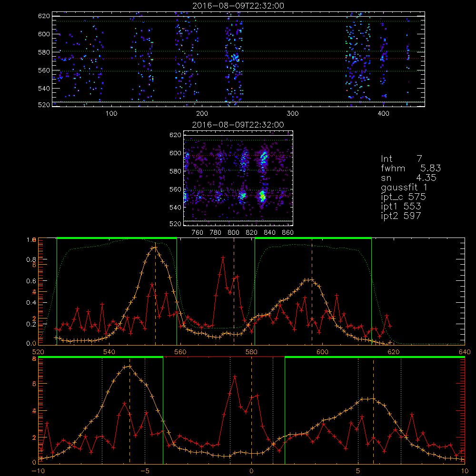Select the 'Int 7' readout line

(401, 159)
